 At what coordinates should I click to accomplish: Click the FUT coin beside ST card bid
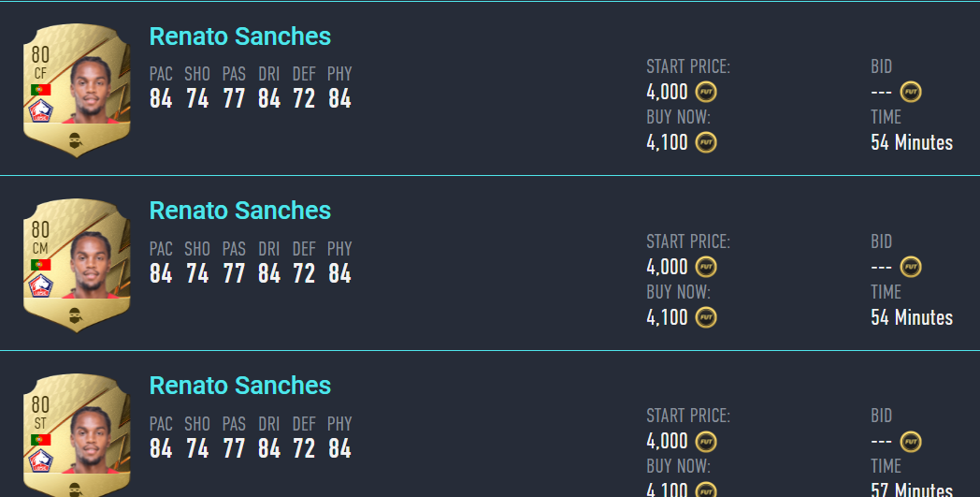pyautogui.click(x=911, y=442)
